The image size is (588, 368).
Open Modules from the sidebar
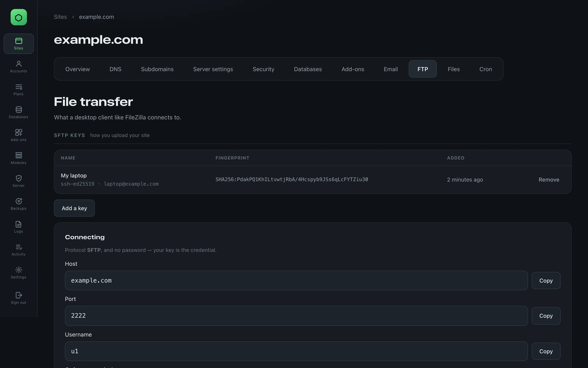(19, 158)
